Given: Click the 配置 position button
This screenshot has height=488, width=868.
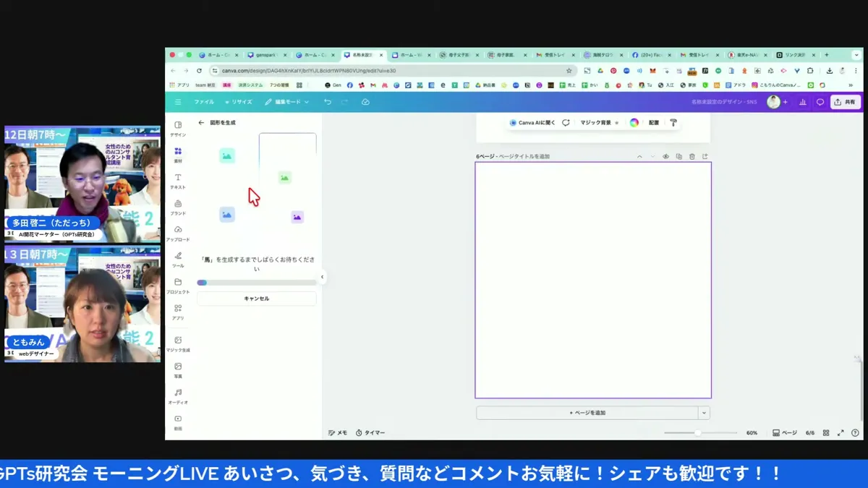Looking at the screenshot, I should coord(654,123).
